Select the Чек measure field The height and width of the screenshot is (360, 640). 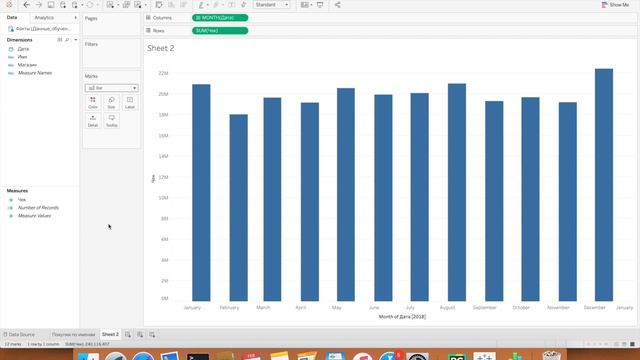22,200
